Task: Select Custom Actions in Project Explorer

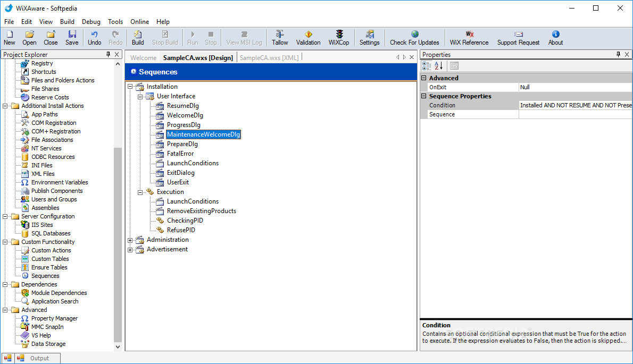Action: [x=51, y=250]
